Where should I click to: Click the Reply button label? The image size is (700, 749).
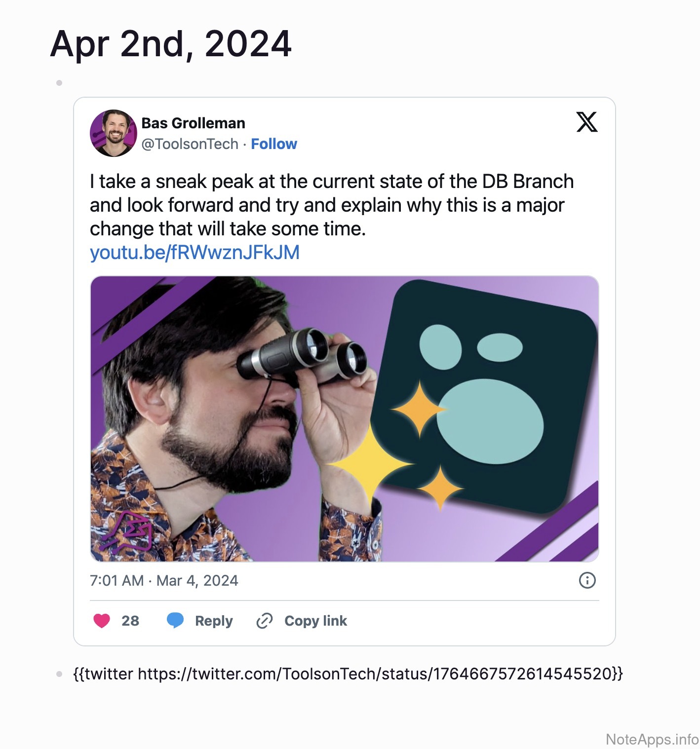pyautogui.click(x=214, y=621)
